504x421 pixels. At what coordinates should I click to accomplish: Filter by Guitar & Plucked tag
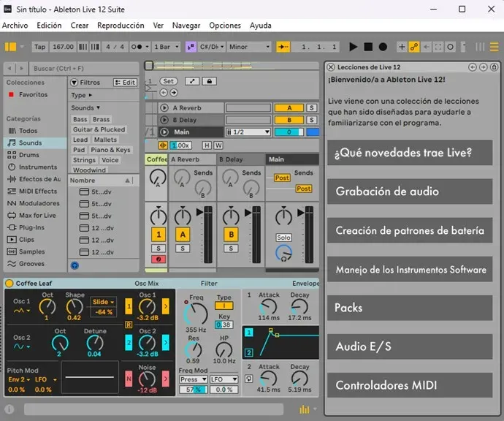click(x=99, y=129)
